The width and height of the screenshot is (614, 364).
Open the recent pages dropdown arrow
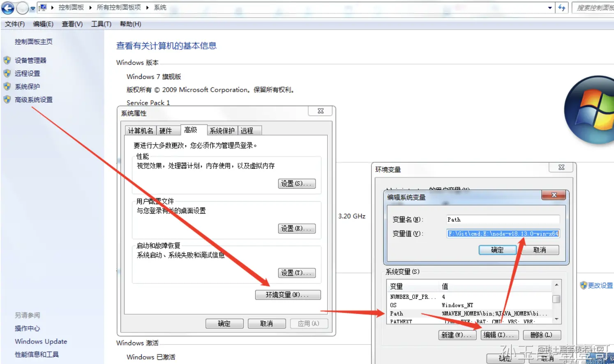[x=33, y=8]
